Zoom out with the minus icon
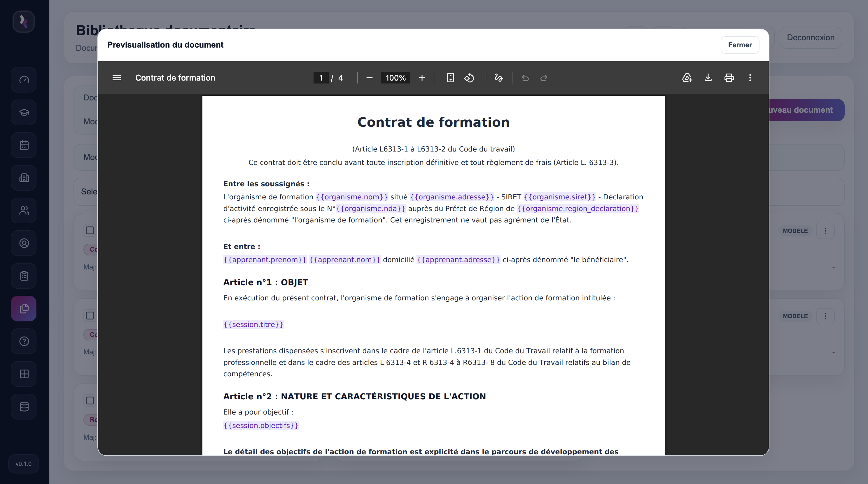 click(x=369, y=78)
